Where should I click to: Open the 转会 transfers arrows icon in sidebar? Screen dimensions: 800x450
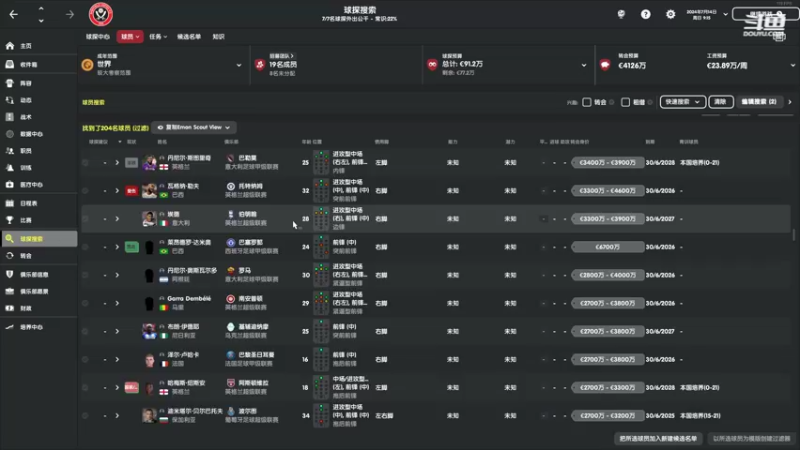10,256
